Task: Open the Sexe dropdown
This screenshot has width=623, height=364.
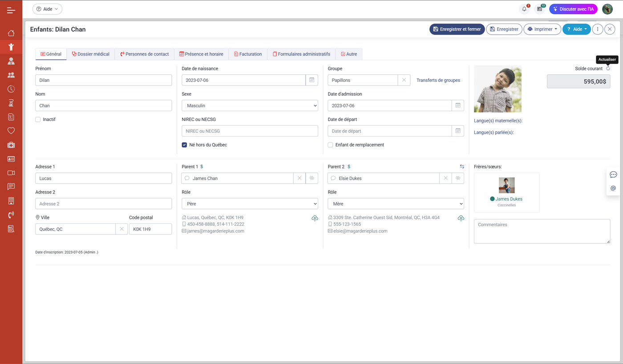Action: (250, 105)
